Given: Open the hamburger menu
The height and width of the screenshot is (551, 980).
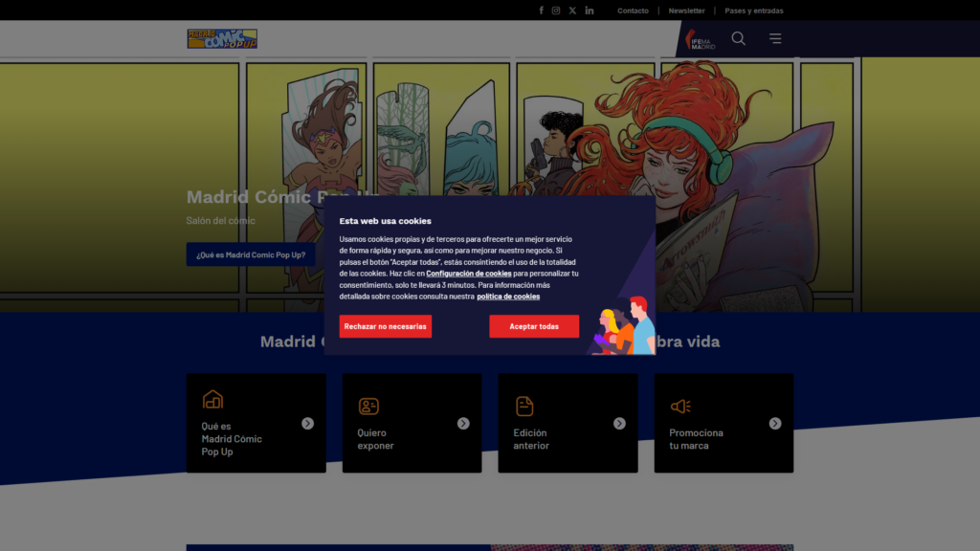Looking at the screenshot, I should pyautogui.click(x=775, y=38).
